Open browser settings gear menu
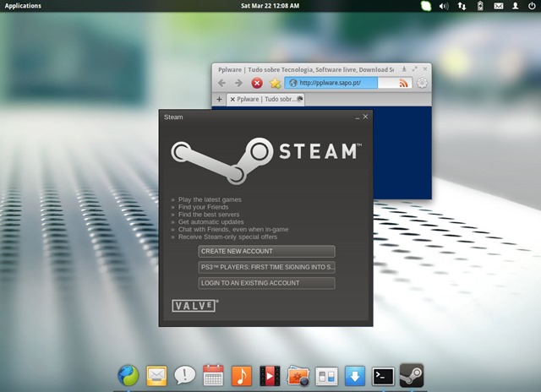 click(422, 83)
